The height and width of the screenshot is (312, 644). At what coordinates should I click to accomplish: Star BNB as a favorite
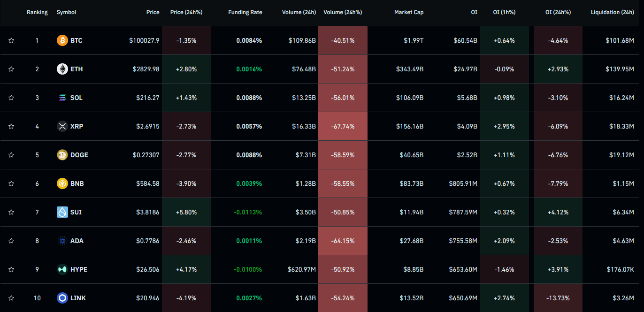(11, 184)
